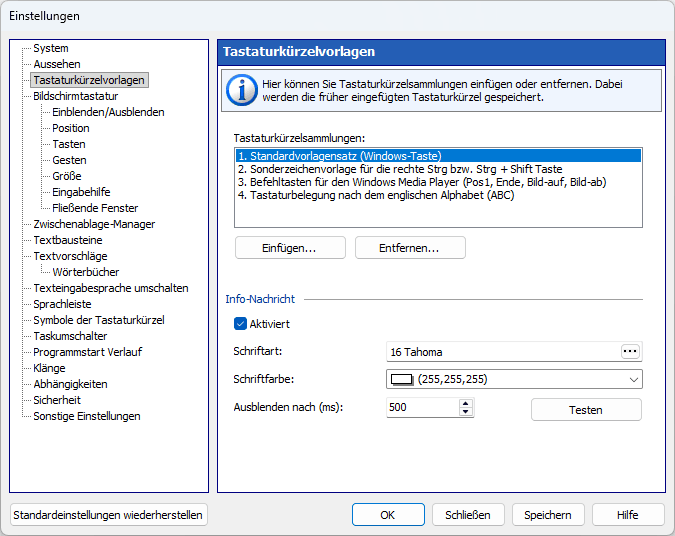Confirm with the OK button
This screenshot has height=536, width=675.
pyautogui.click(x=388, y=515)
